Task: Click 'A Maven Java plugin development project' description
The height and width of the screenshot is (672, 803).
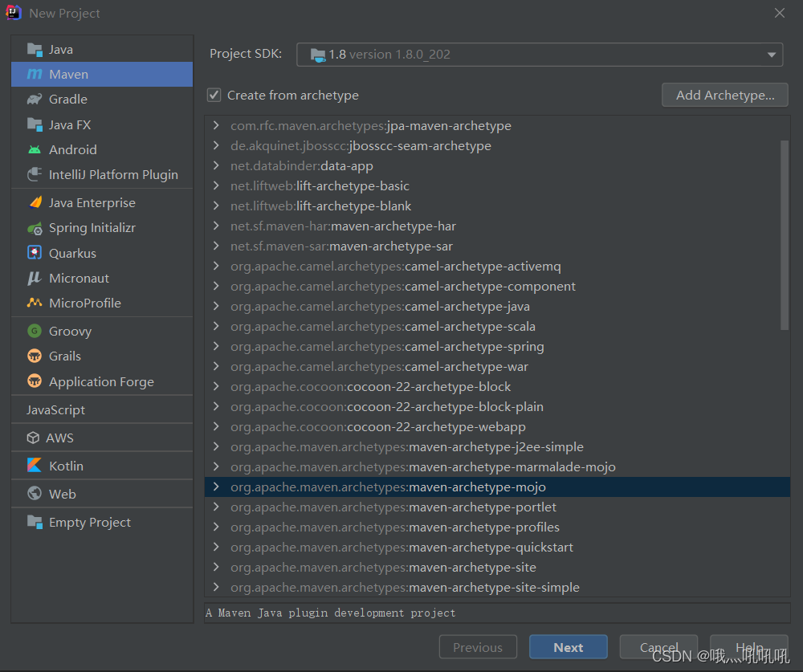Action: [x=330, y=613]
